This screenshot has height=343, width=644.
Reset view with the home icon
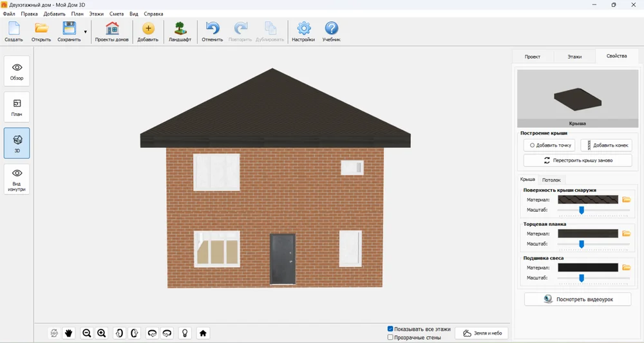203,333
